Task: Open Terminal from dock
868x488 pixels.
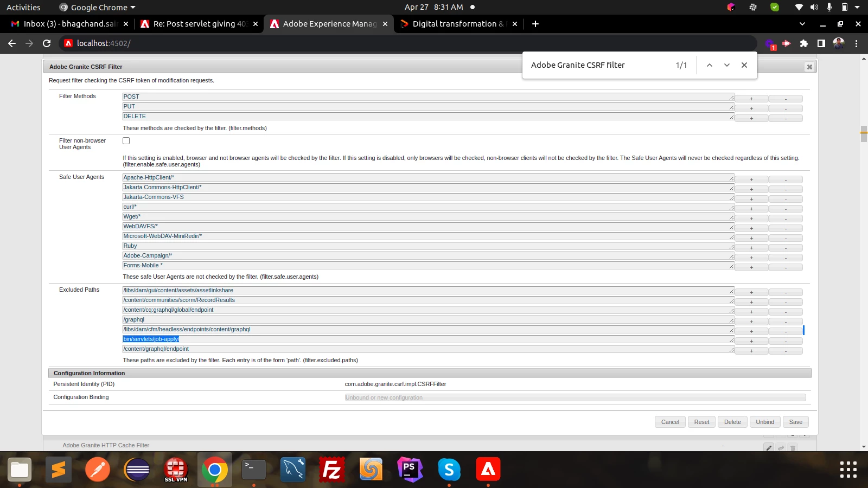Action: coord(254,470)
